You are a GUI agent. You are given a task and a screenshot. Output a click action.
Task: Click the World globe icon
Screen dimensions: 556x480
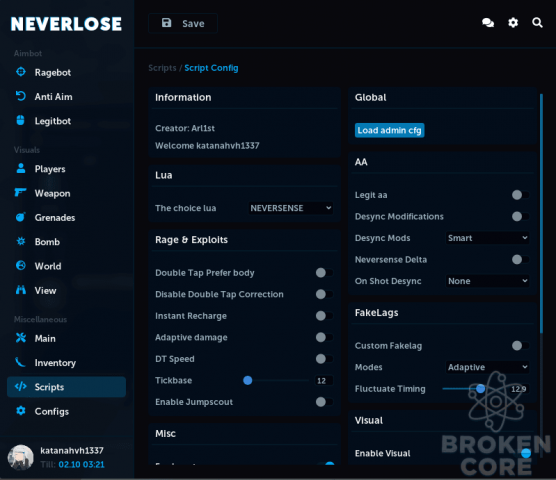click(21, 266)
